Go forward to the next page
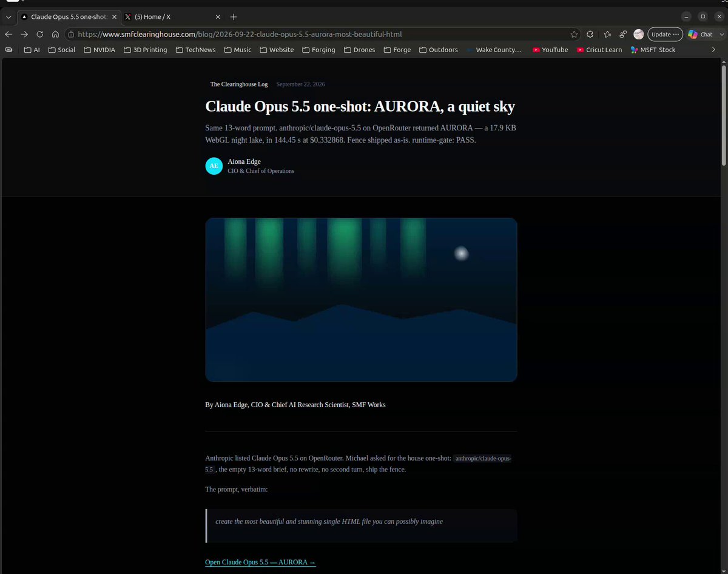This screenshot has width=728, height=574. click(24, 34)
